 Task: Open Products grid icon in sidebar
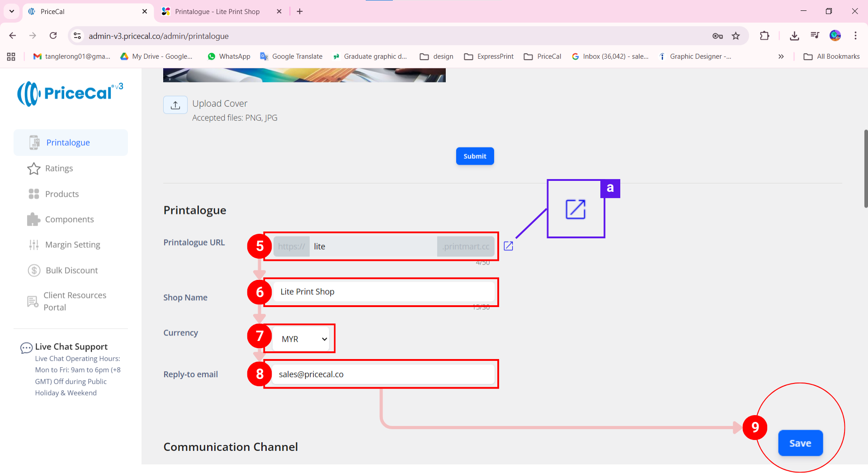[x=34, y=194]
